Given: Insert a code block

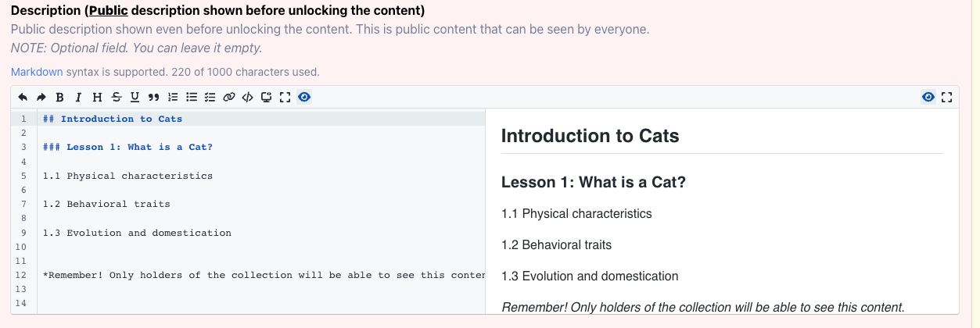Looking at the screenshot, I should click(x=247, y=98).
